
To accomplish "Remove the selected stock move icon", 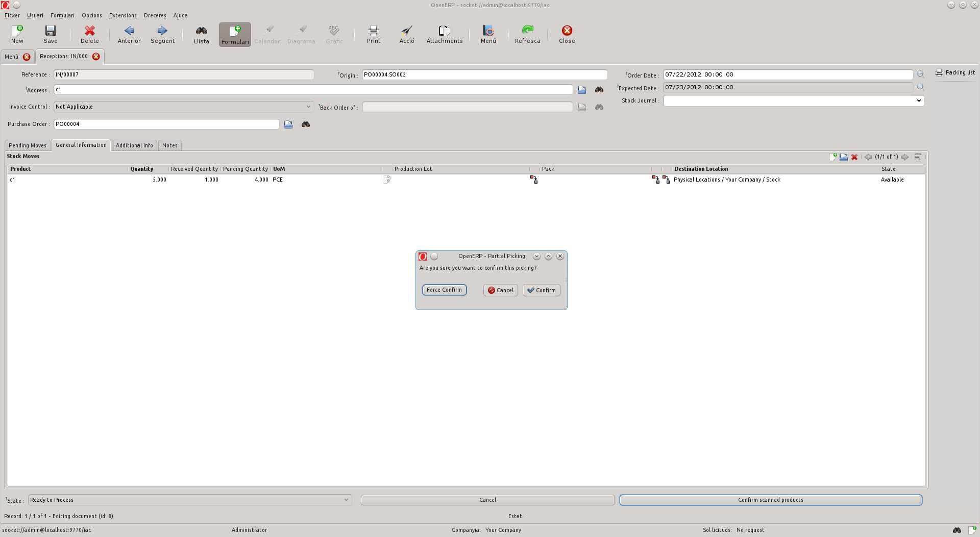I will 854,157.
